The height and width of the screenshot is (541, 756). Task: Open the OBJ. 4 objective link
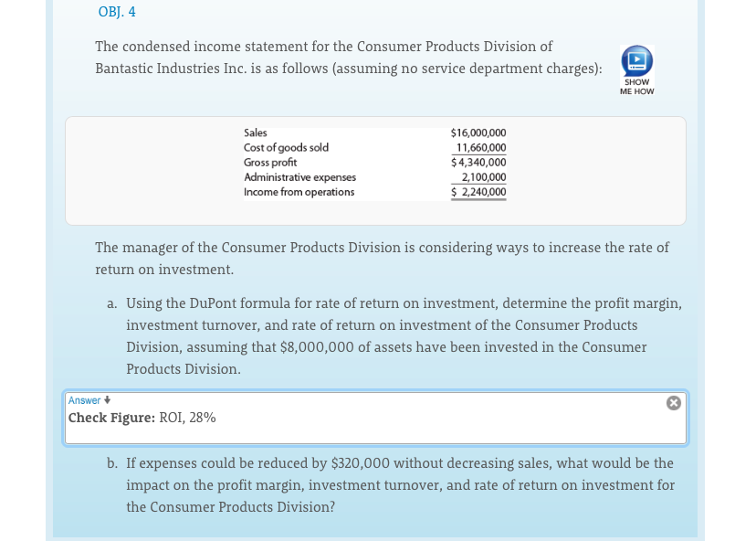(117, 12)
